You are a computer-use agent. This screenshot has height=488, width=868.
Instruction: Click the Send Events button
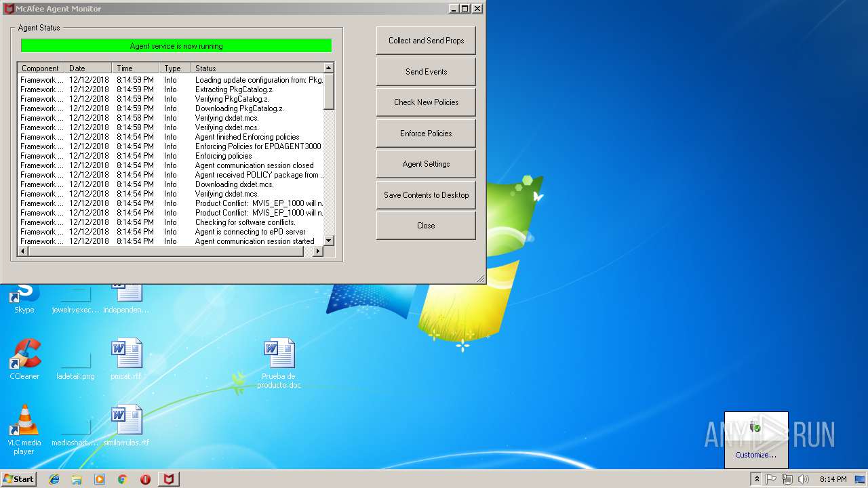[x=426, y=71]
